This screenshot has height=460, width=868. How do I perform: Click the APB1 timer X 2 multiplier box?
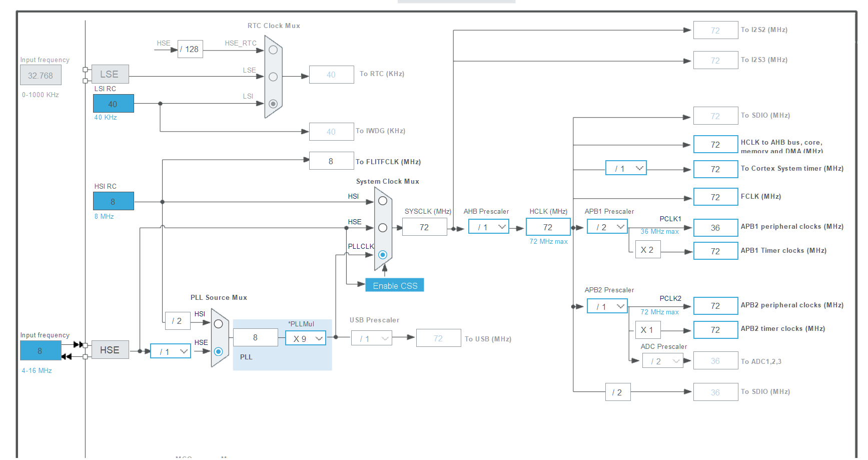[648, 250]
